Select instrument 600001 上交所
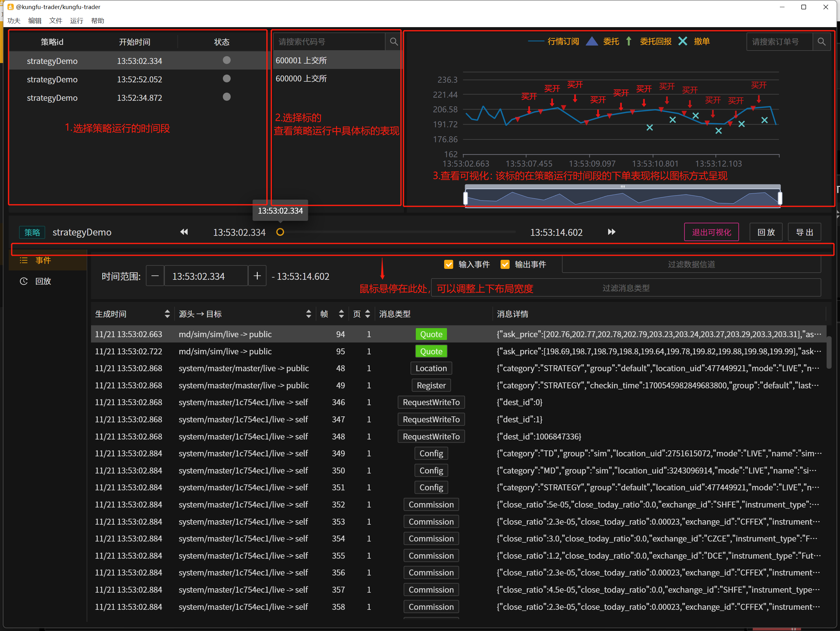 (x=337, y=61)
